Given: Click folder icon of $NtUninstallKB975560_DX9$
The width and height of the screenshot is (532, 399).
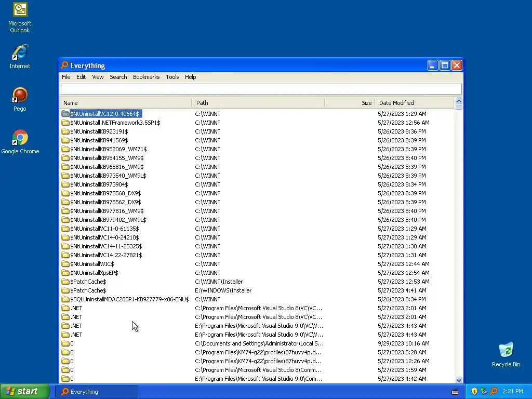Looking at the screenshot, I should [65, 193].
